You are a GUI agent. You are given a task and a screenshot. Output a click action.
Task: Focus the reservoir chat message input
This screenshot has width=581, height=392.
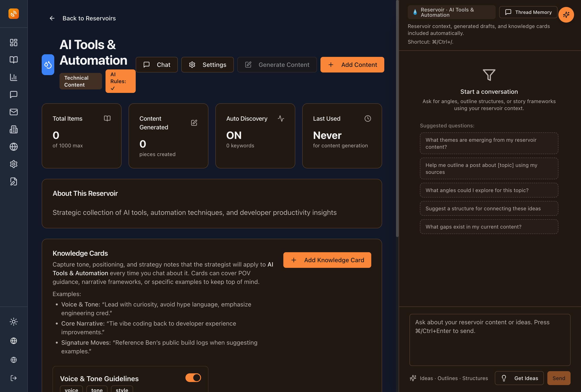point(490,339)
